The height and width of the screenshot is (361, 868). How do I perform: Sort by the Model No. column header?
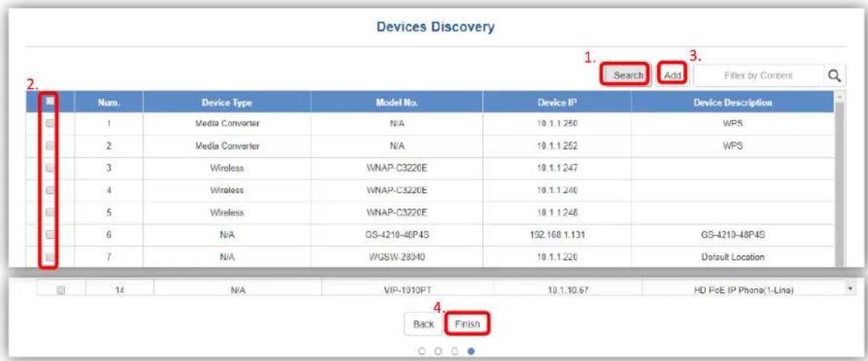click(397, 103)
